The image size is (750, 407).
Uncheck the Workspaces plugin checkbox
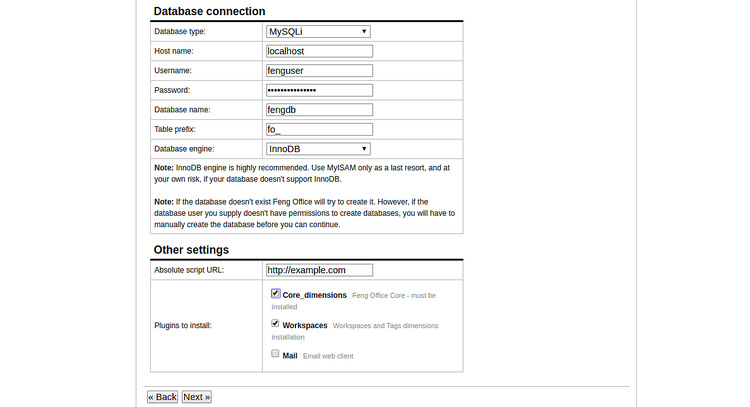click(275, 324)
